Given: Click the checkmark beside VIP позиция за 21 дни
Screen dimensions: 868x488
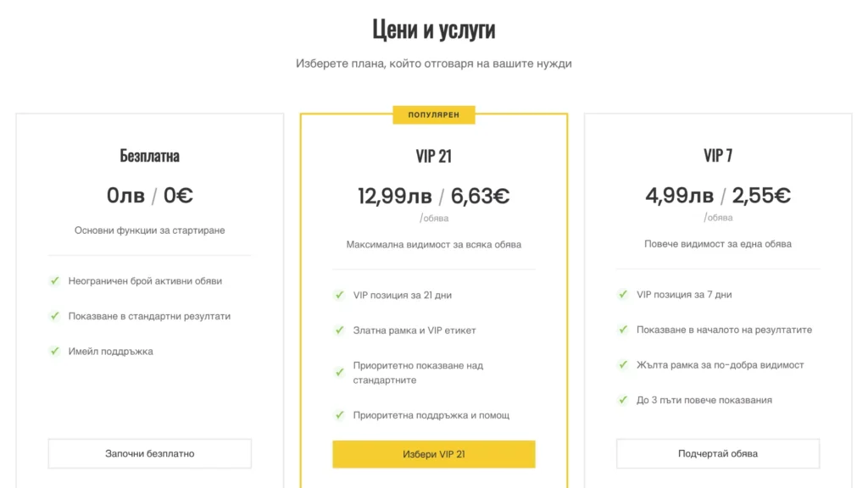Looking at the screenshot, I should (340, 296).
